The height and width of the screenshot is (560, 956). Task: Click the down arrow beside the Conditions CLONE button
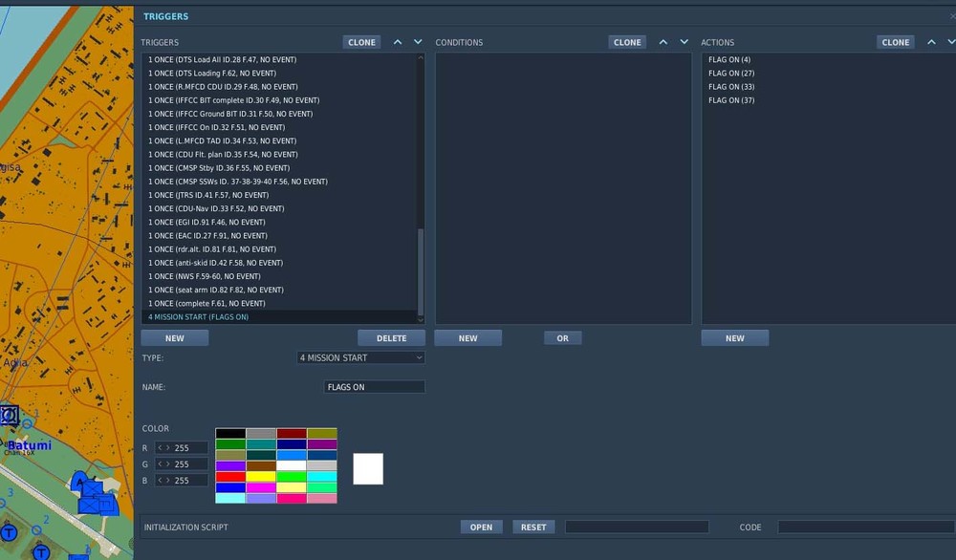[684, 42]
